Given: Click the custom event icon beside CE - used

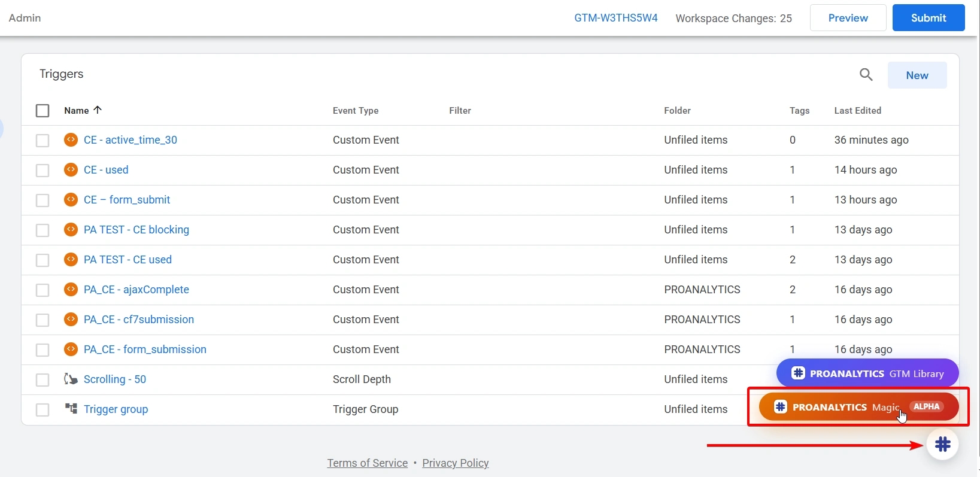Looking at the screenshot, I should click(x=71, y=170).
